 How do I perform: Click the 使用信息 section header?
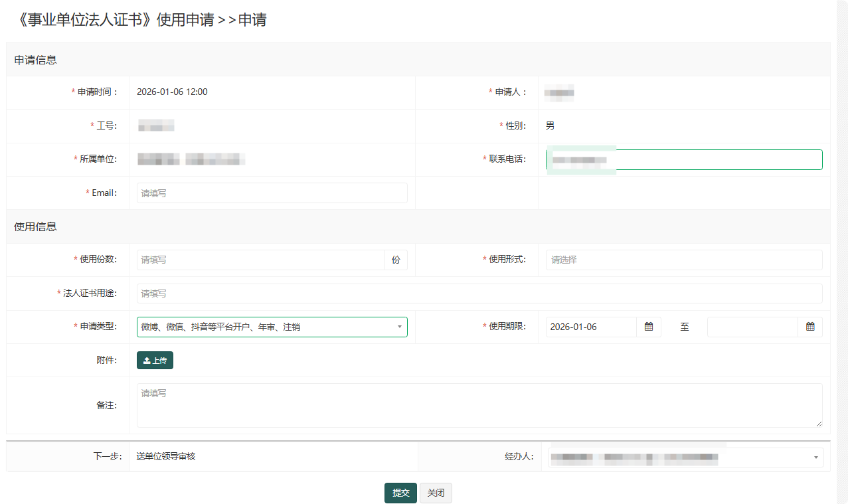coord(36,226)
